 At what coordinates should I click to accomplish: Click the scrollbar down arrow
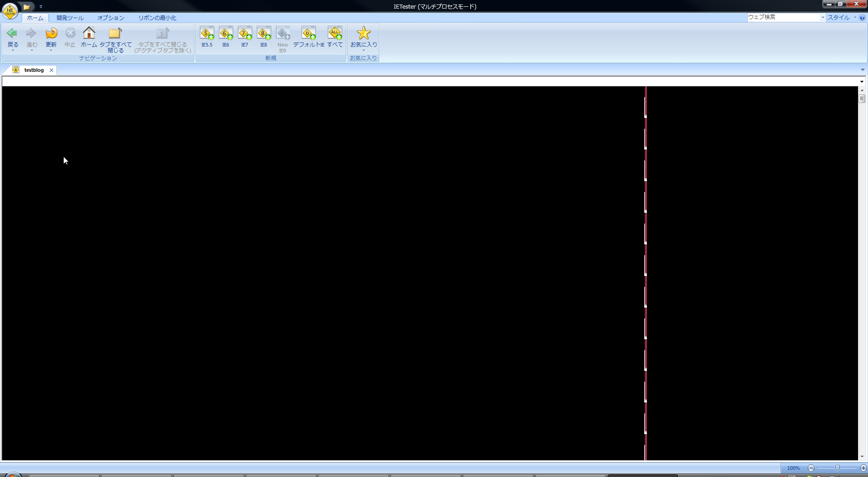tap(862, 457)
